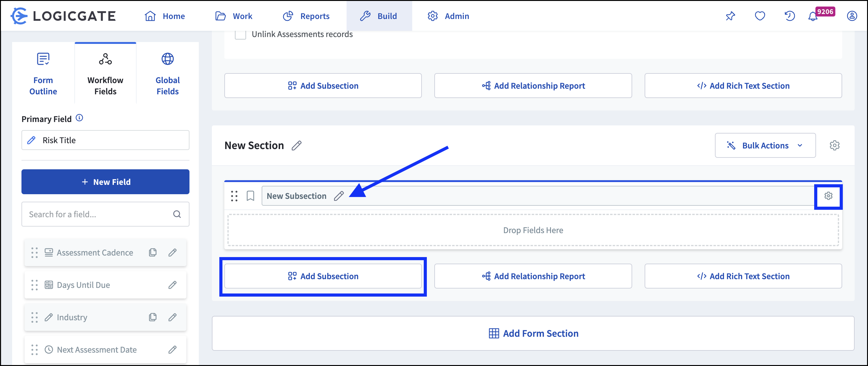Click Add Rich Text Section under New Section
Viewport: 868px width, 366px height.
coord(743,276)
